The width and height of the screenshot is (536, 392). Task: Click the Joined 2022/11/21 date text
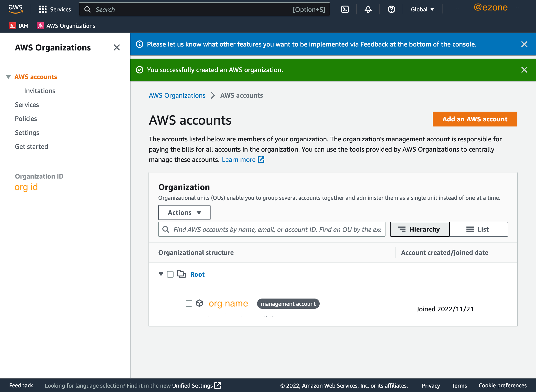tap(445, 309)
